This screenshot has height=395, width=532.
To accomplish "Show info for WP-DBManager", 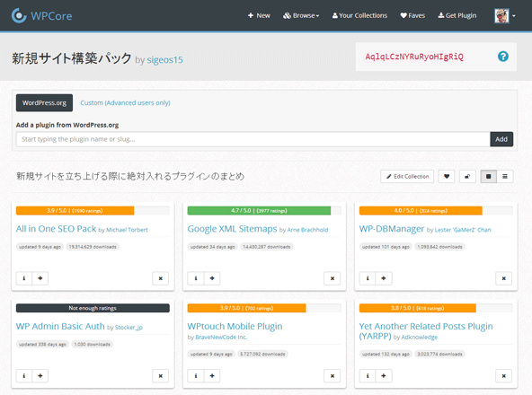I will click(368, 278).
